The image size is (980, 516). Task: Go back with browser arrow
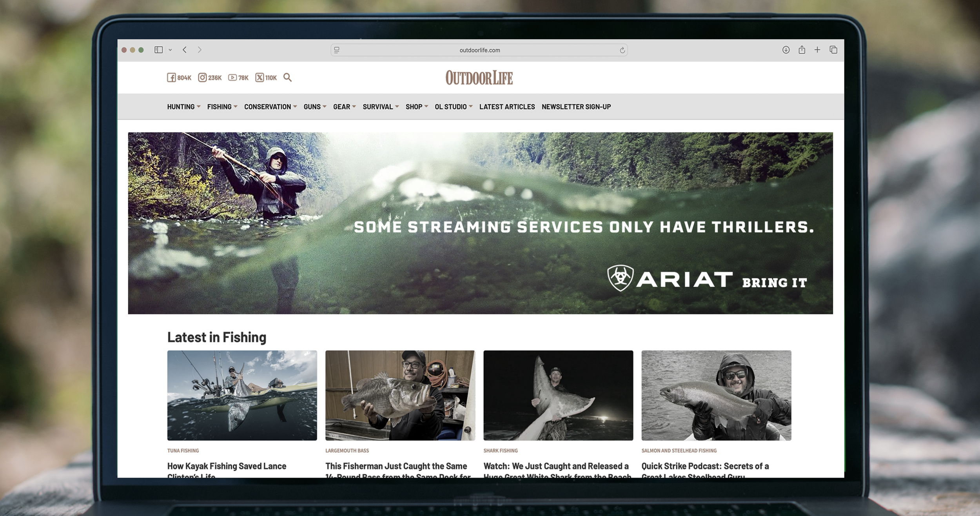pos(185,50)
